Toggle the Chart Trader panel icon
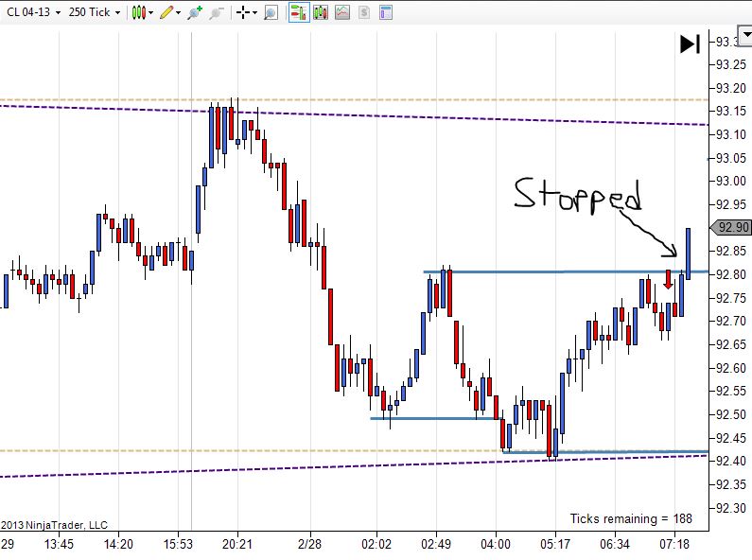This screenshot has height=560, width=752. click(299, 12)
